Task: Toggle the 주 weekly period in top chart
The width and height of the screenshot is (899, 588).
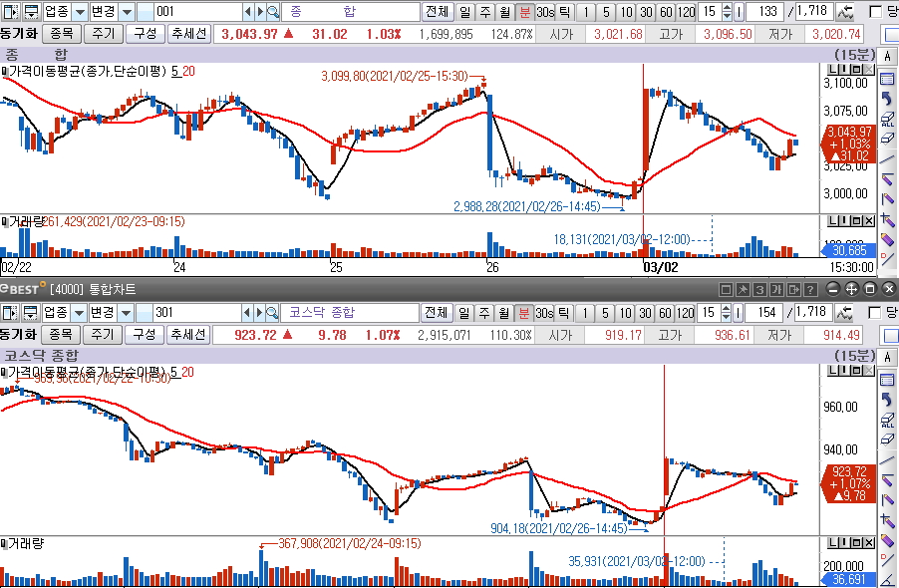Action: click(x=485, y=11)
